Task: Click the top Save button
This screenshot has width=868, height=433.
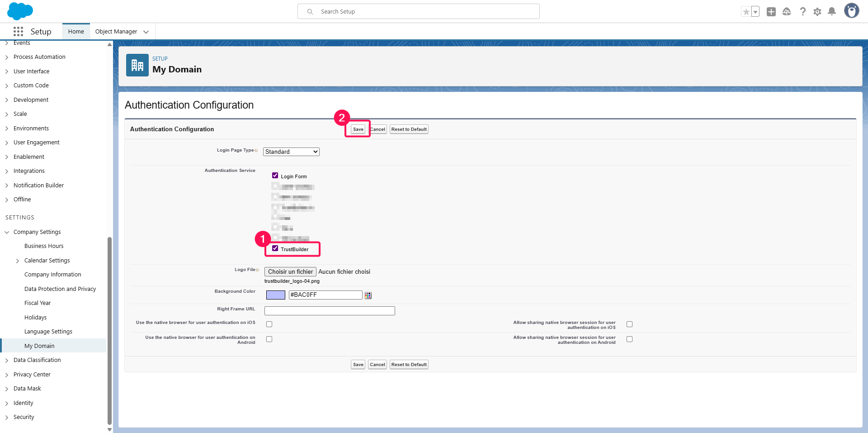Action: click(x=358, y=129)
